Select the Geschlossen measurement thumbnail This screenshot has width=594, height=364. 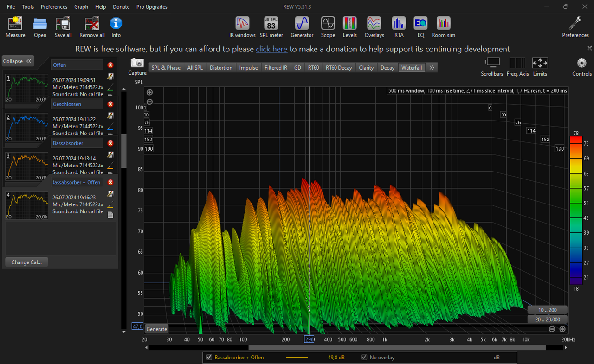(27, 127)
